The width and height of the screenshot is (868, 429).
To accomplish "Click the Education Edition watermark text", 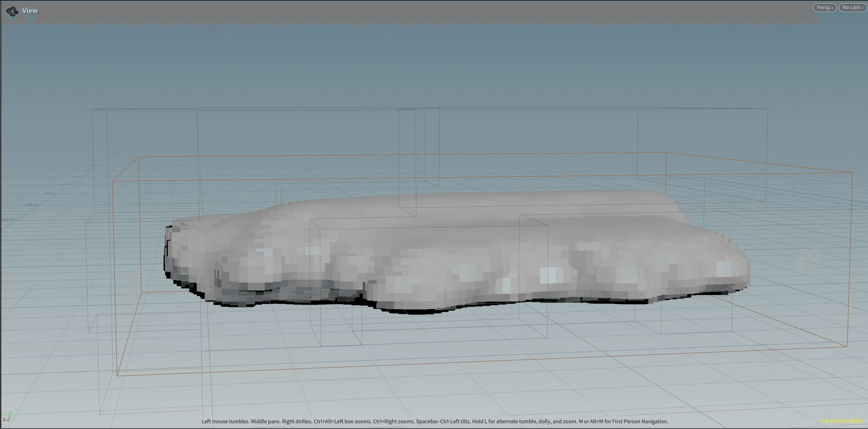I will 842,420.
